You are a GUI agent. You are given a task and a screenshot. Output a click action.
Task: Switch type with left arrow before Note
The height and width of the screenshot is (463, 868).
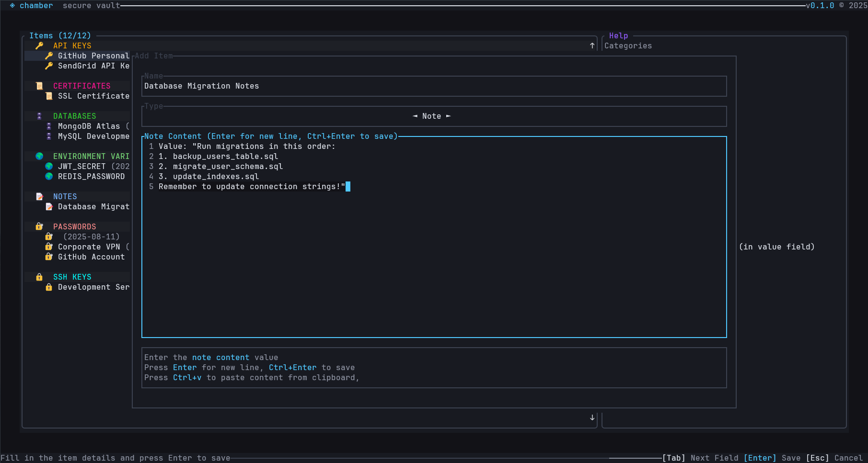pyautogui.click(x=415, y=116)
